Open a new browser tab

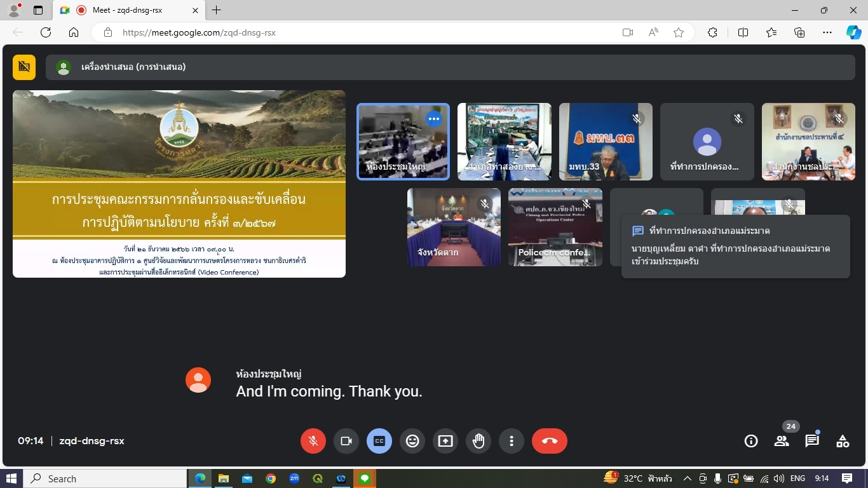coord(217,10)
